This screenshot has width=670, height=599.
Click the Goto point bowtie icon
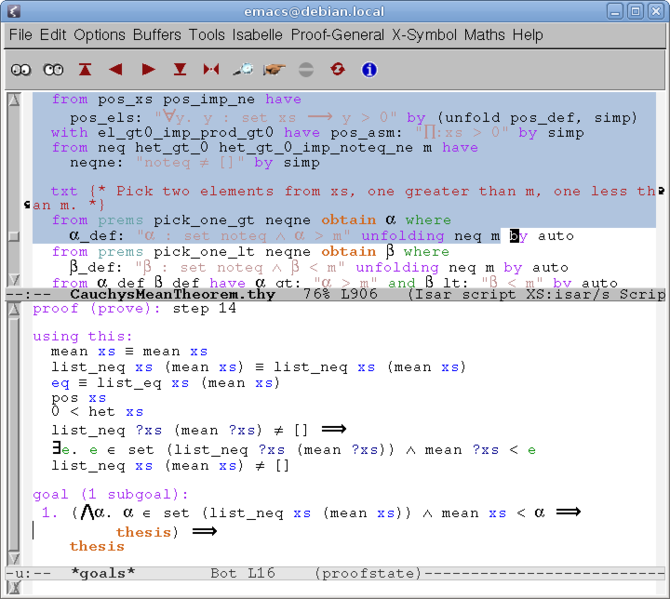tap(211, 70)
